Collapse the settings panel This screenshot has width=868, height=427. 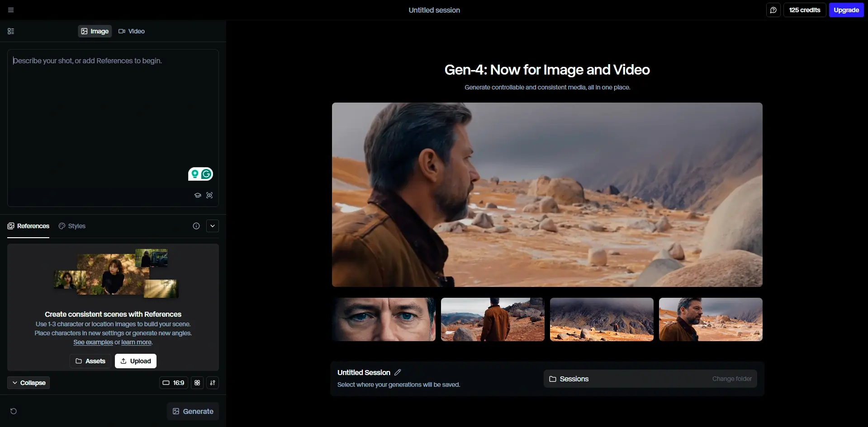(x=28, y=383)
